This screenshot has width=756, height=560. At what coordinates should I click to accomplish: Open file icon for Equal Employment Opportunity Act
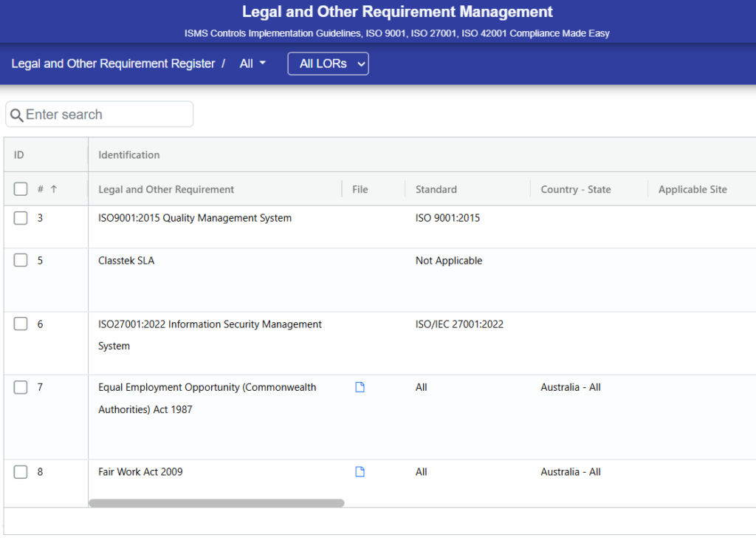coord(360,387)
